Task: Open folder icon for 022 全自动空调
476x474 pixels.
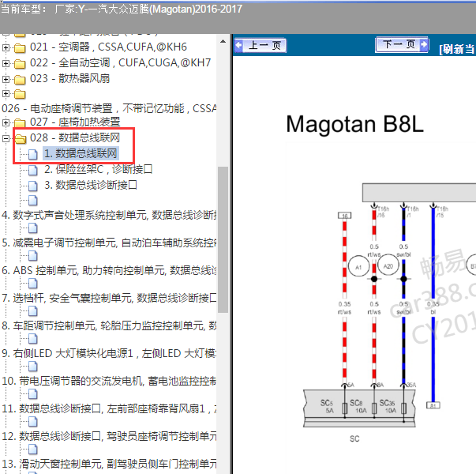Action: coord(20,64)
